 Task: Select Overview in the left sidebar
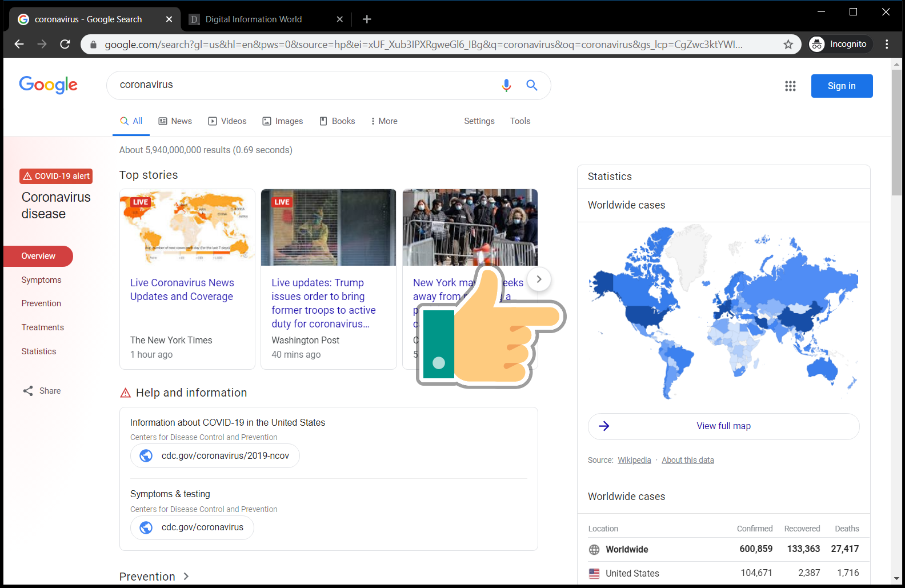click(x=38, y=256)
